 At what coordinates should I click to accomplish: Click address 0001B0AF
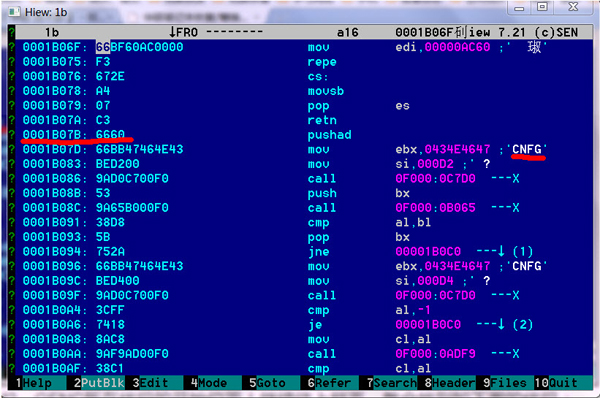tap(52, 369)
